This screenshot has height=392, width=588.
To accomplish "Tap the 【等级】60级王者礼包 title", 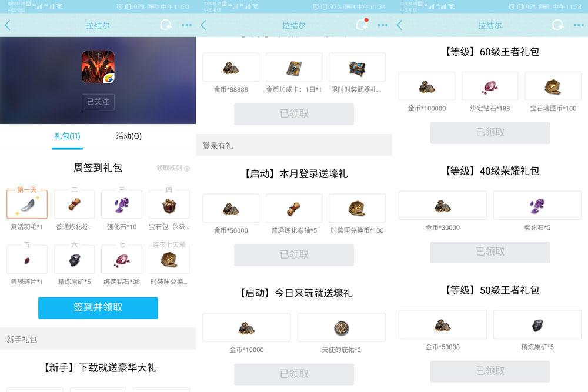I will point(490,52).
